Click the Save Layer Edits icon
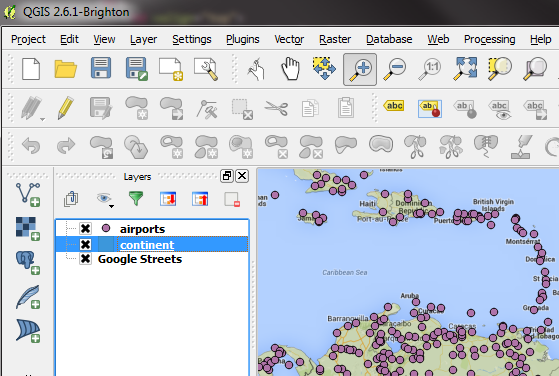This screenshot has width=559, height=376. [x=101, y=108]
